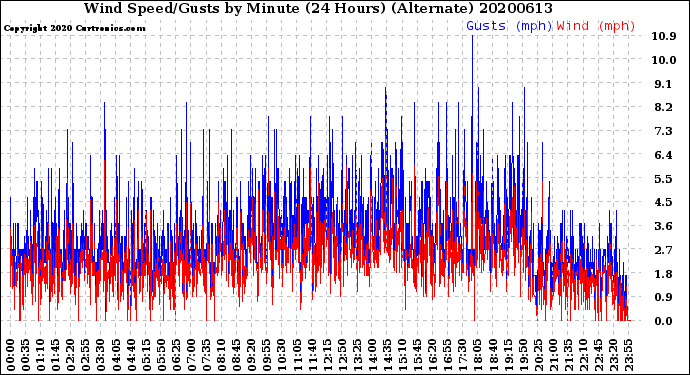Click the 21:00 time label on x-axis
The width and height of the screenshot is (690, 375).
coord(553,355)
